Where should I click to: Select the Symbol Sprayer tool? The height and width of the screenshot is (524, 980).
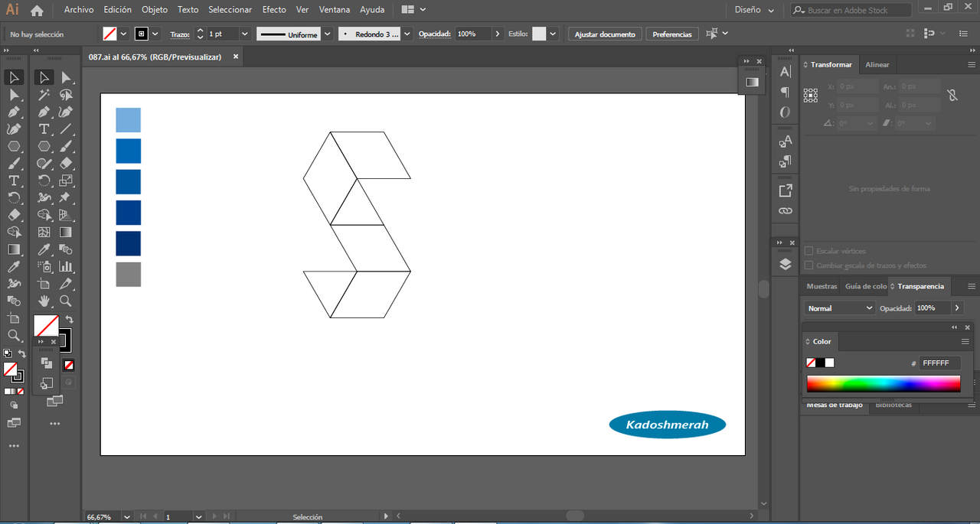pyautogui.click(x=44, y=267)
